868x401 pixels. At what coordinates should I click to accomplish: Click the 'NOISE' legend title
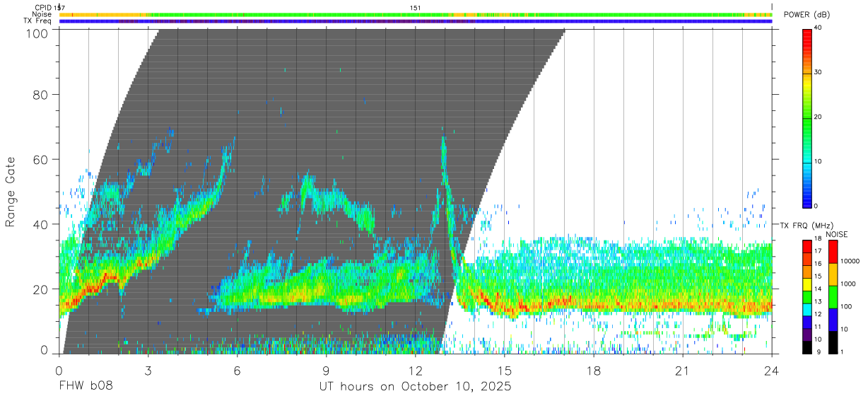837,234
